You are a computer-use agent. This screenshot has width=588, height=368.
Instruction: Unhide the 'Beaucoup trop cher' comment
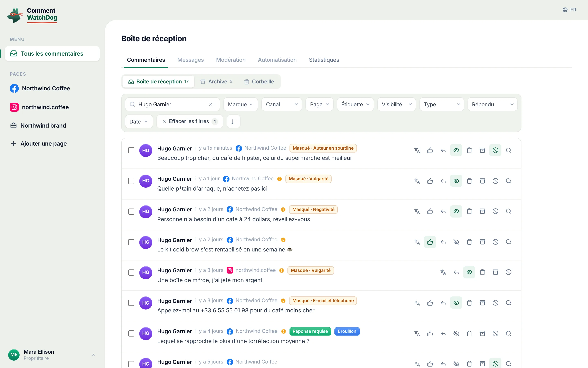(x=456, y=150)
